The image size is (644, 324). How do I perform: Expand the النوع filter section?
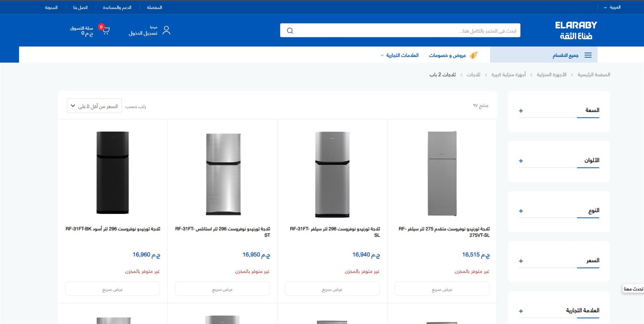(521, 211)
